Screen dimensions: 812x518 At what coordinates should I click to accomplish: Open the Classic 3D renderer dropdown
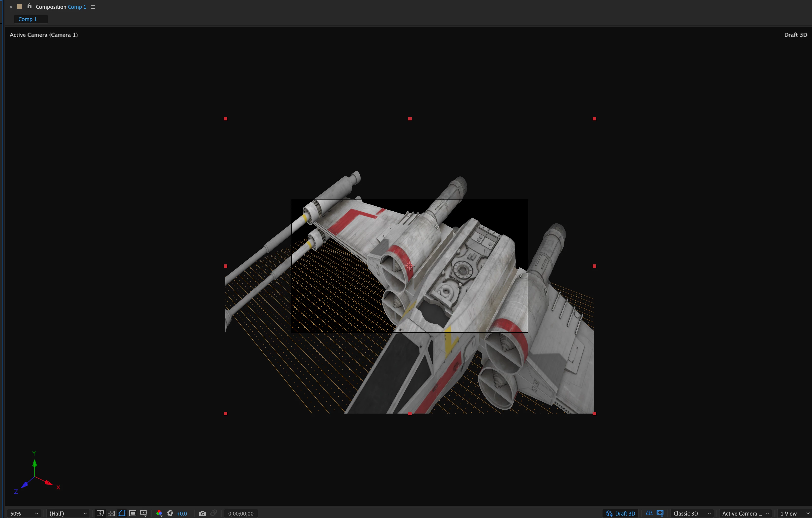(692, 513)
